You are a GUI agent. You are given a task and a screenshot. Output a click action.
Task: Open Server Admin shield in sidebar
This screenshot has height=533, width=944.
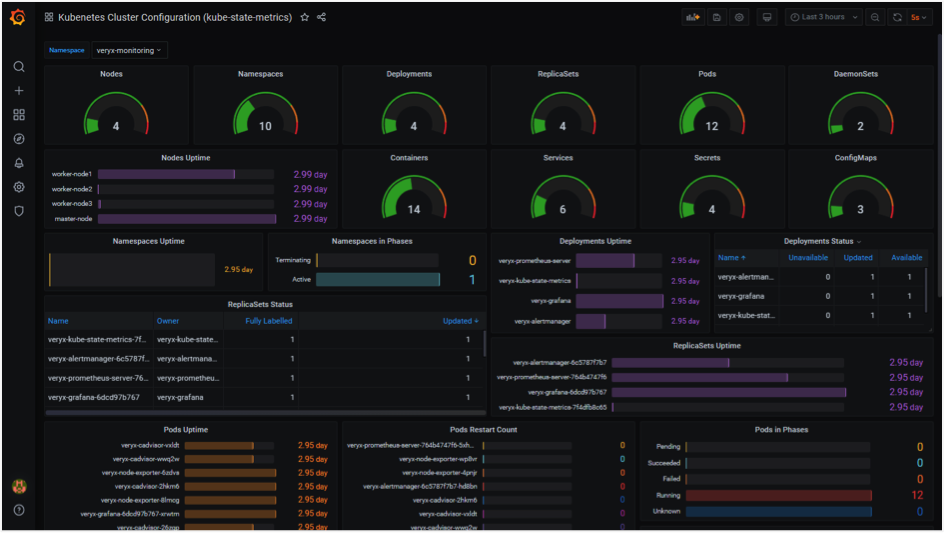coord(19,211)
